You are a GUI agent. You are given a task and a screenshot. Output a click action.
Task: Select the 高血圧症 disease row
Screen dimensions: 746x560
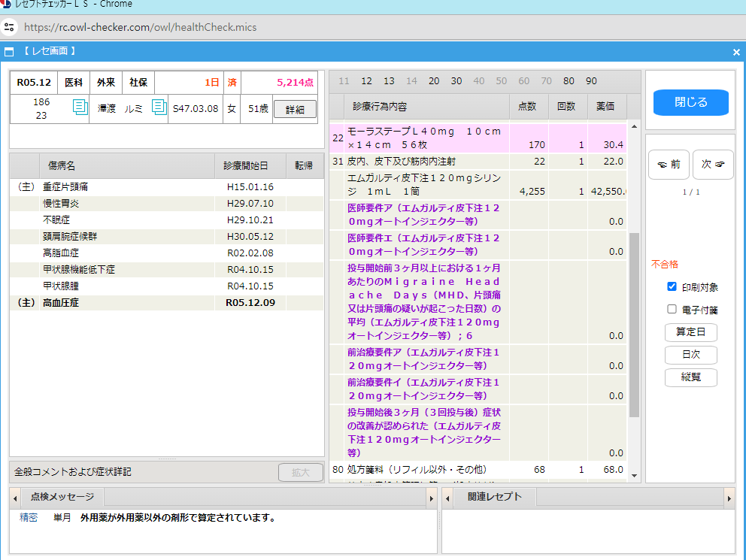coord(166,303)
